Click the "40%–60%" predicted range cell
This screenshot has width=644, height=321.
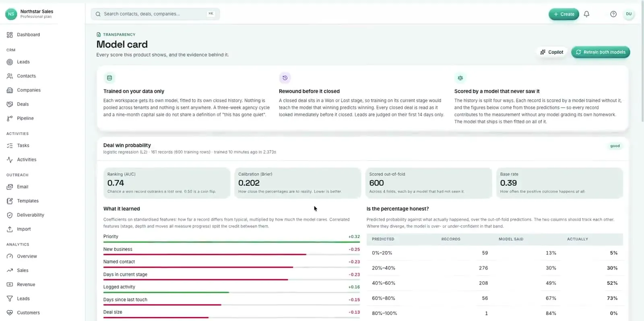click(x=384, y=283)
